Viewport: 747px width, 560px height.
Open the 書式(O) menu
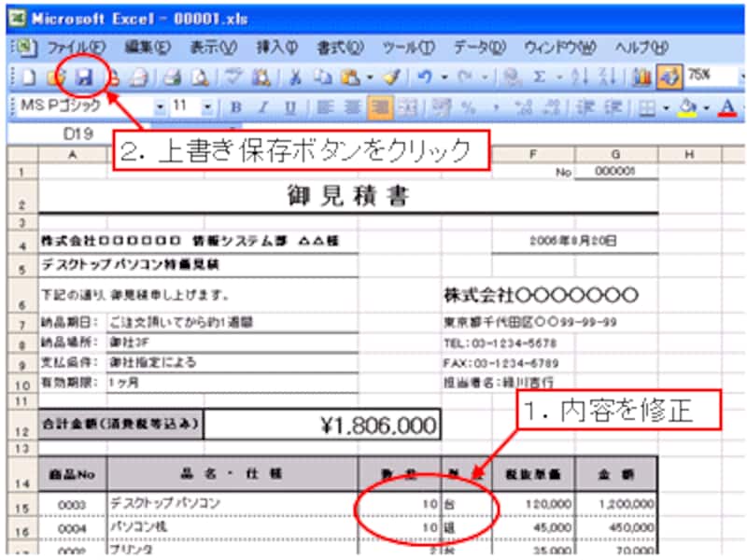click(x=341, y=48)
